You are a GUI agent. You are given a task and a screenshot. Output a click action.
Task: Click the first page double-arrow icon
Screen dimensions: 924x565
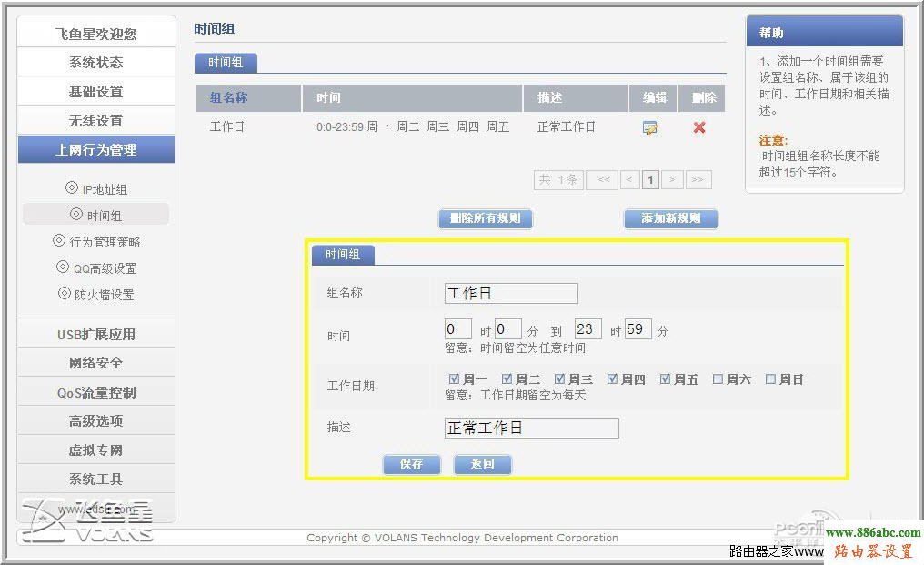(x=602, y=179)
